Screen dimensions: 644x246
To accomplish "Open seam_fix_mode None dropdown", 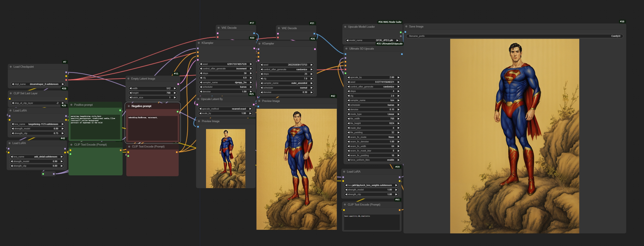I will (373, 137).
